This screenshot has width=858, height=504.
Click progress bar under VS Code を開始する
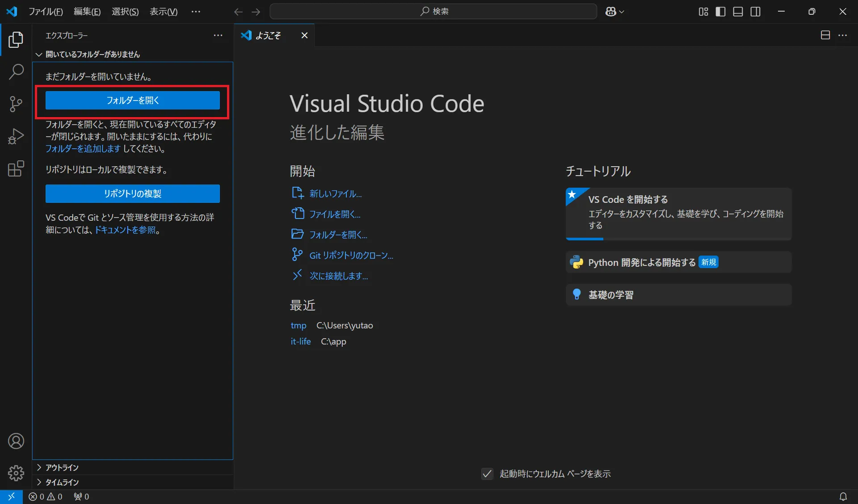pos(679,239)
